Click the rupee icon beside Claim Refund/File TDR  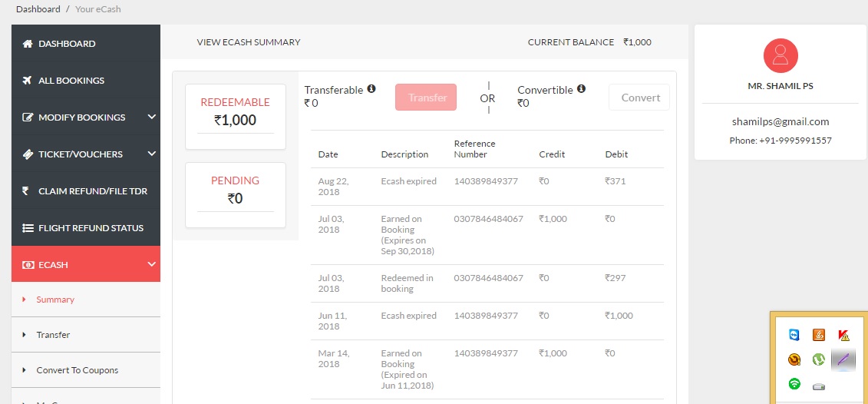[x=25, y=191]
